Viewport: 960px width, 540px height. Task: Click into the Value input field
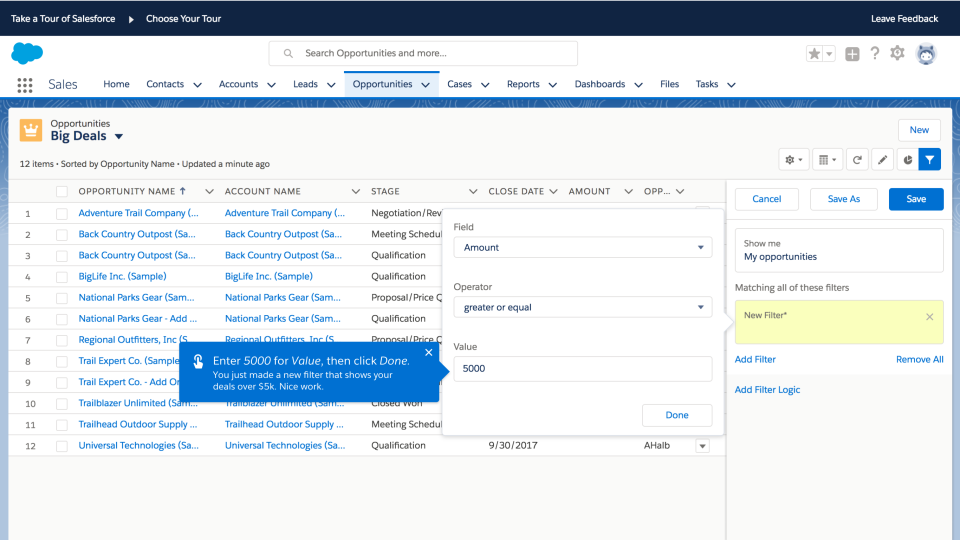582,369
